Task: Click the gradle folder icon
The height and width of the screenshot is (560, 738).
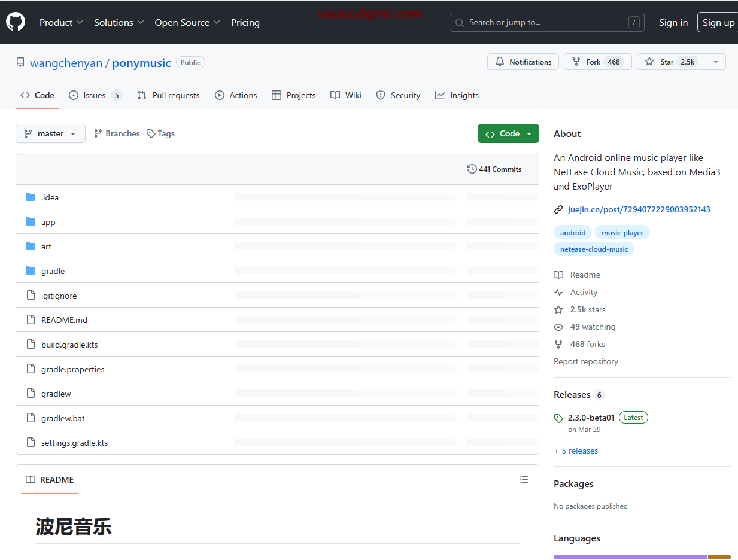Action: click(31, 270)
